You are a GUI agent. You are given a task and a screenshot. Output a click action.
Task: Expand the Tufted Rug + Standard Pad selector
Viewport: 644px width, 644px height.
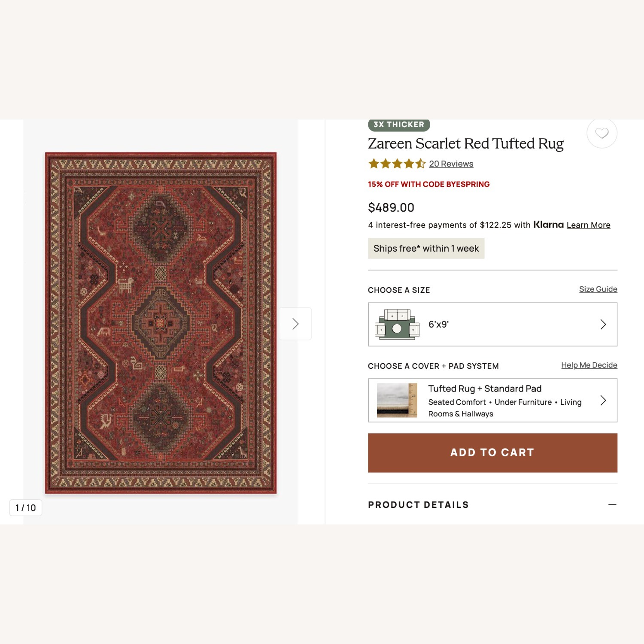pyautogui.click(x=492, y=400)
